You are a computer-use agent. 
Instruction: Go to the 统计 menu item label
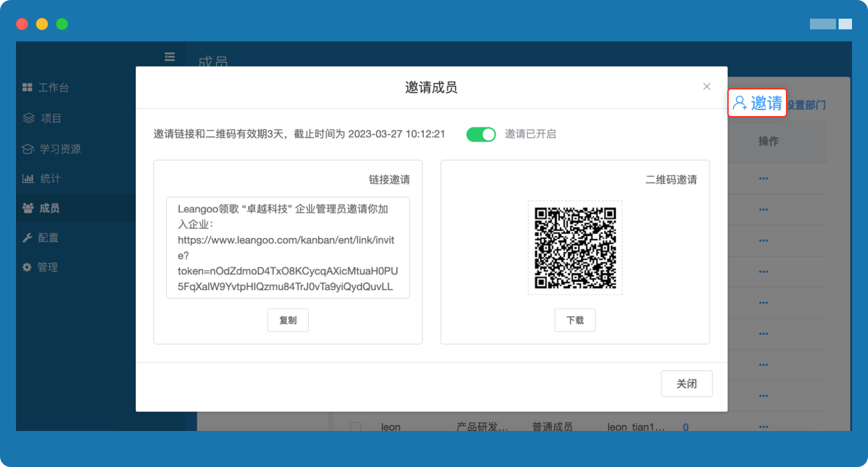[x=51, y=179]
